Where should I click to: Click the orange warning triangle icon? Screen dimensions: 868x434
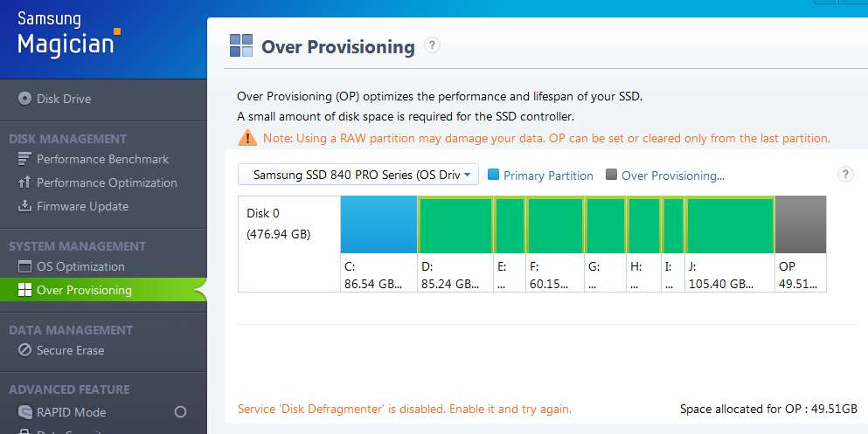(x=247, y=137)
